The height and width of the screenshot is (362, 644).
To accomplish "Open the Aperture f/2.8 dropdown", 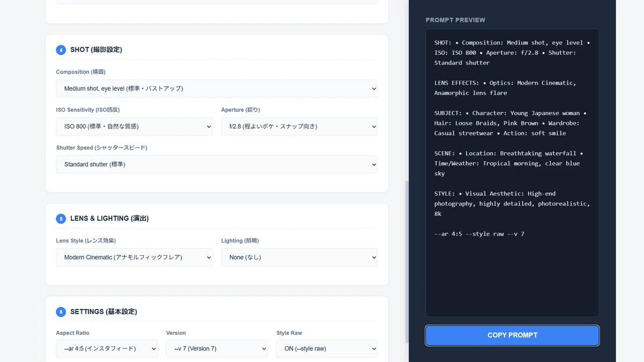I will [x=299, y=127].
